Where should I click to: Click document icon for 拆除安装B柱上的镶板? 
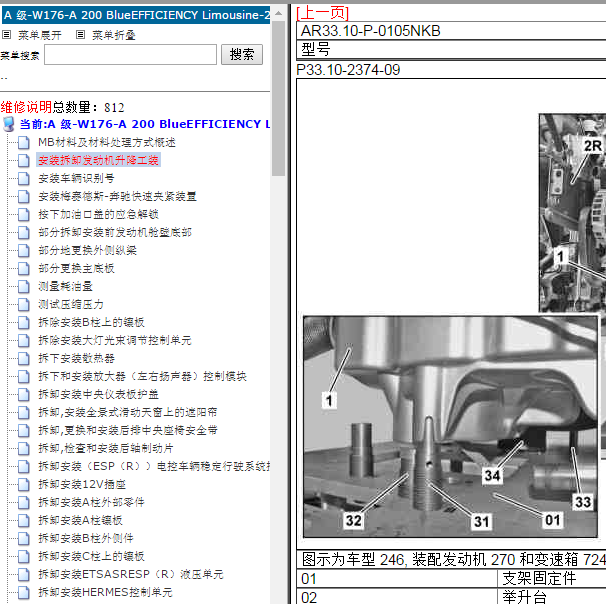[24, 323]
